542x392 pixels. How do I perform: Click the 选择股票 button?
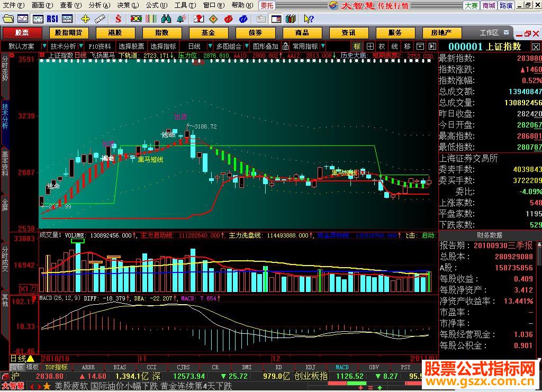point(131,46)
